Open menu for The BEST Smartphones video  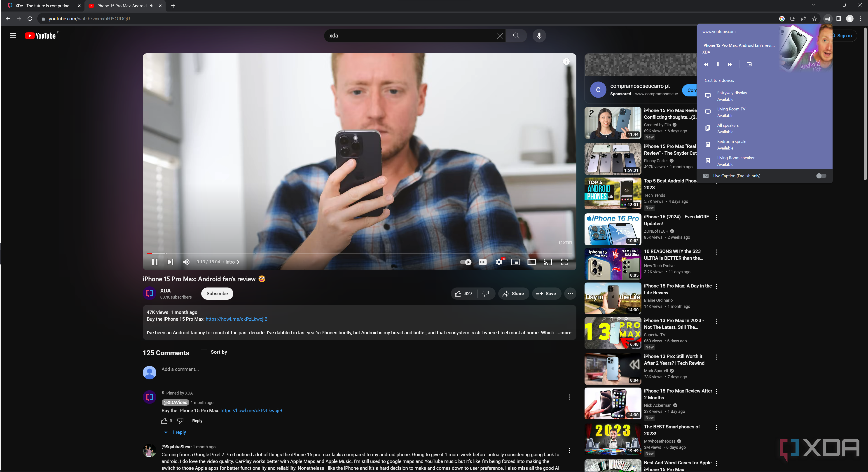pyautogui.click(x=716, y=428)
